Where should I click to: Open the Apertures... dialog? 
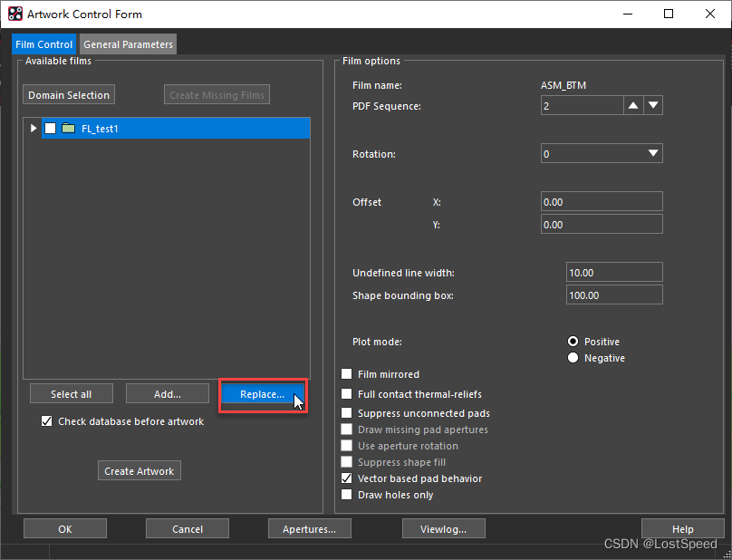309,529
